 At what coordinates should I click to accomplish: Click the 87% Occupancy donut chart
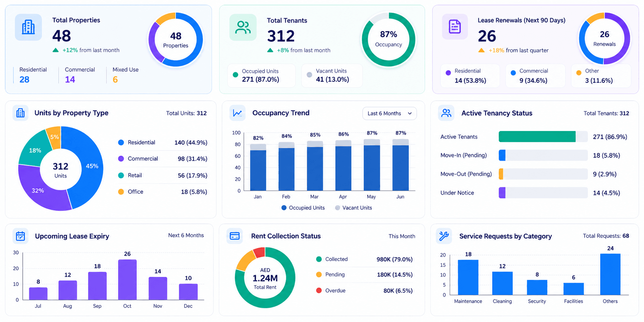(x=388, y=40)
